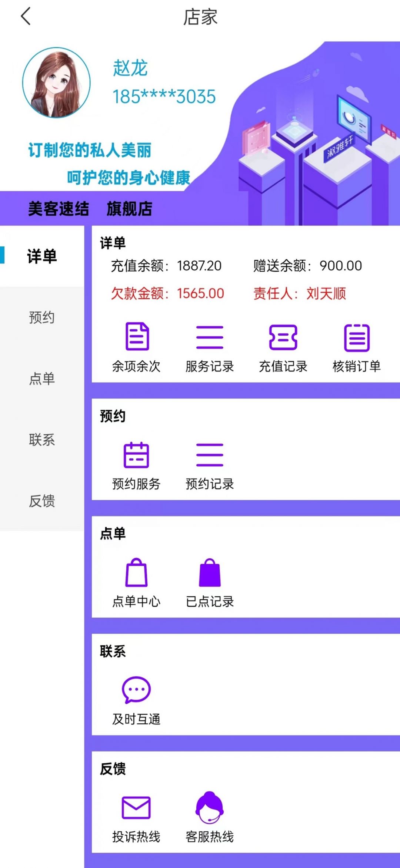The image size is (400, 868).
Task: View 已点记录 ordered records
Action: pos(210,572)
